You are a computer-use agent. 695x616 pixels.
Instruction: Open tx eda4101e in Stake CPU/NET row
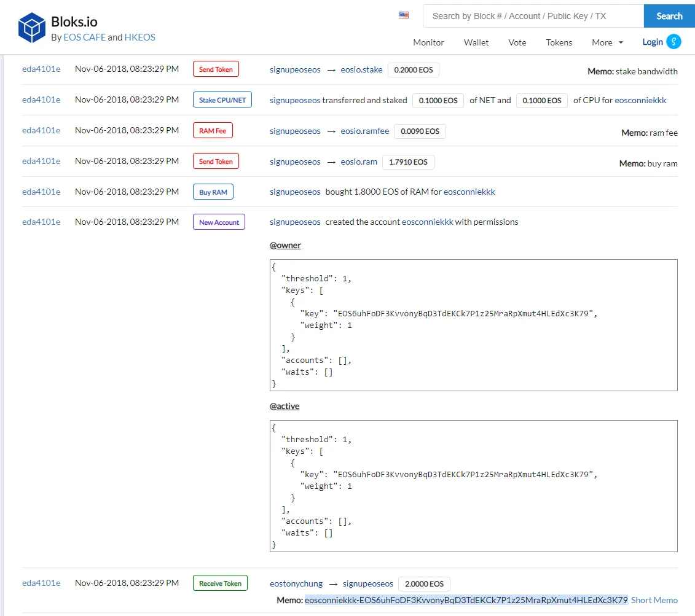[x=41, y=99]
